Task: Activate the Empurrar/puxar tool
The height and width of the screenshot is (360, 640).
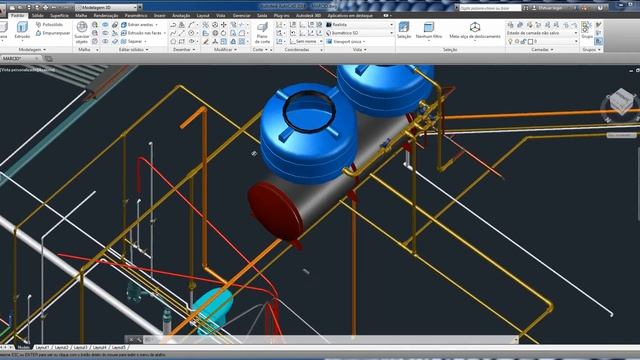Action: pyautogui.click(x=53, y=33)
